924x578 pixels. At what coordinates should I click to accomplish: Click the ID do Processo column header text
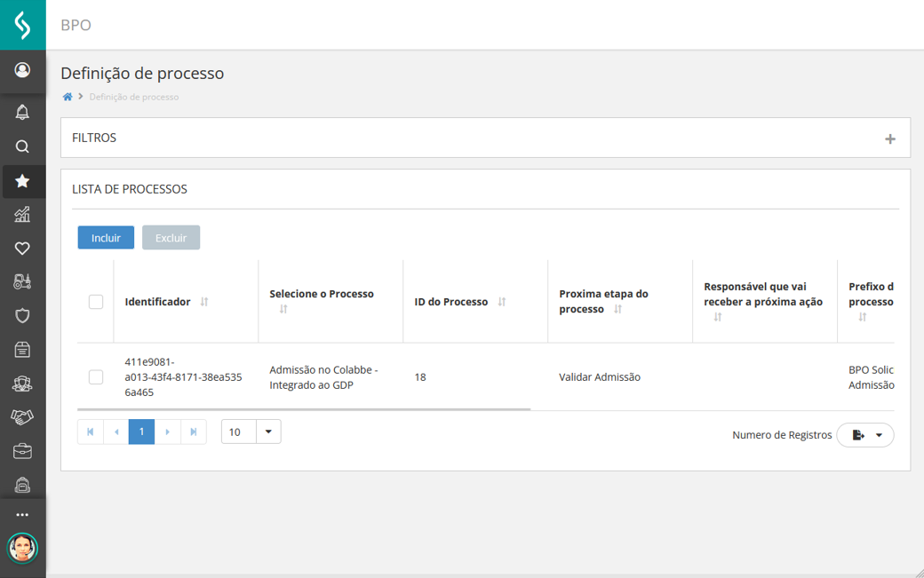coord(450,302)
